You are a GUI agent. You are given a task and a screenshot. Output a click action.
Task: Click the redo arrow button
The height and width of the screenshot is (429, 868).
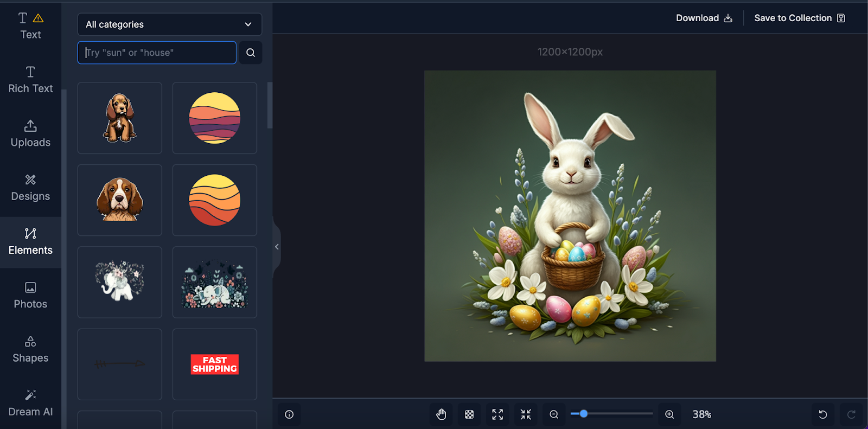tap(851, 414)
